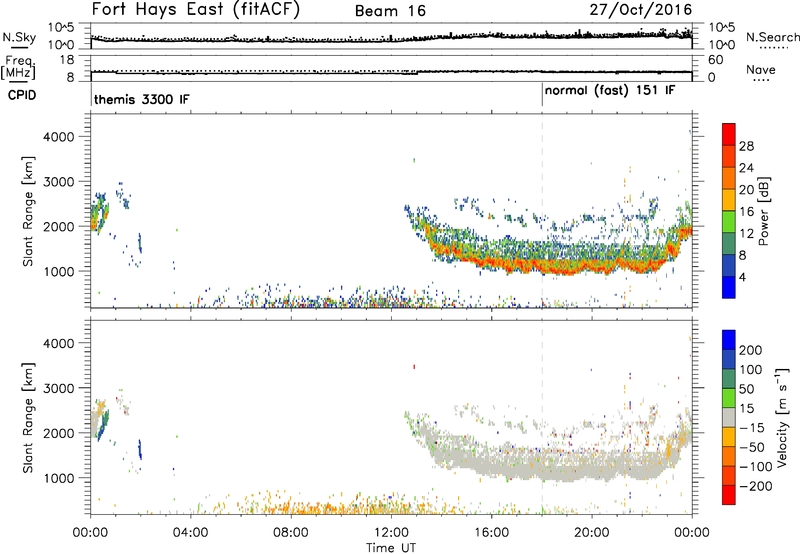Click the Nave axis value '60'
Screen dimensions: 800x554
click(x=716, y=60)
